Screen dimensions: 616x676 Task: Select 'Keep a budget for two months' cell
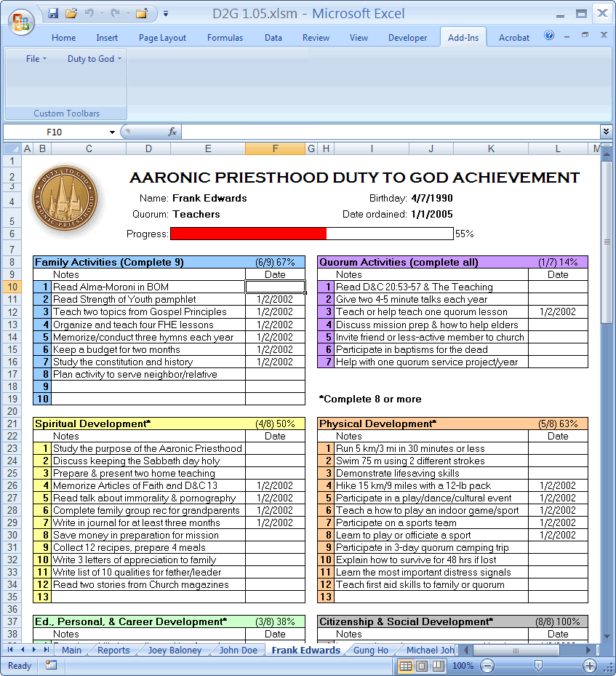148,349
